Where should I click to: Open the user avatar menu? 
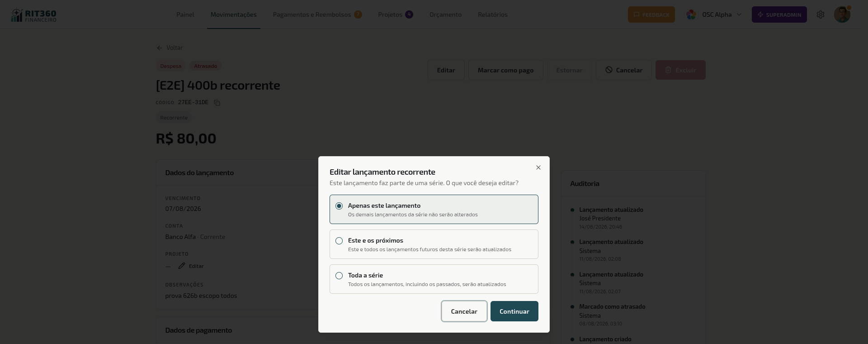click(x=842, y=14)
